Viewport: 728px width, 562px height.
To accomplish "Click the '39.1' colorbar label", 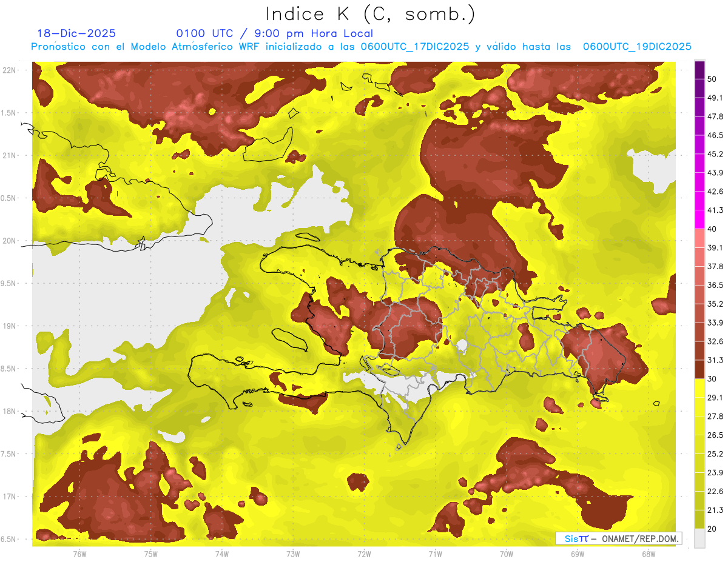I will (x=715, y=247).
